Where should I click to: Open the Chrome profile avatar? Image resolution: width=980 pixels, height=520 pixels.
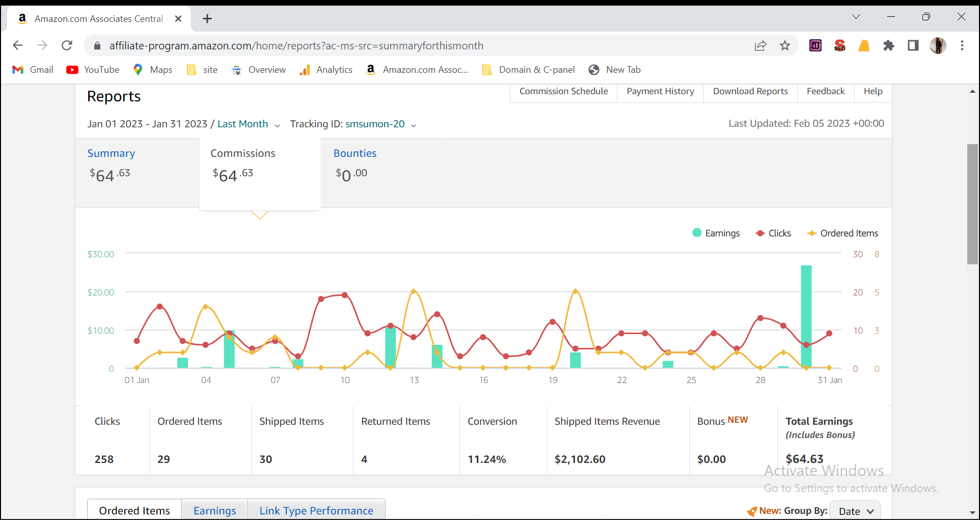(x=938, y=46)
